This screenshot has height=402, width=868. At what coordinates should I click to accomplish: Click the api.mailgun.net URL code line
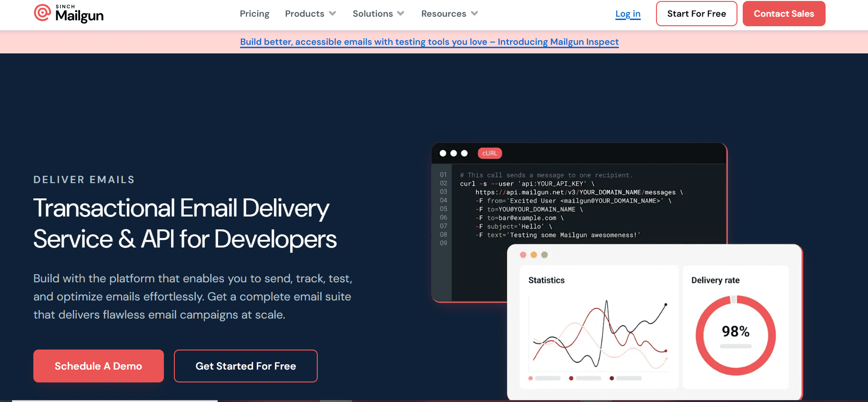pos(579,192)
